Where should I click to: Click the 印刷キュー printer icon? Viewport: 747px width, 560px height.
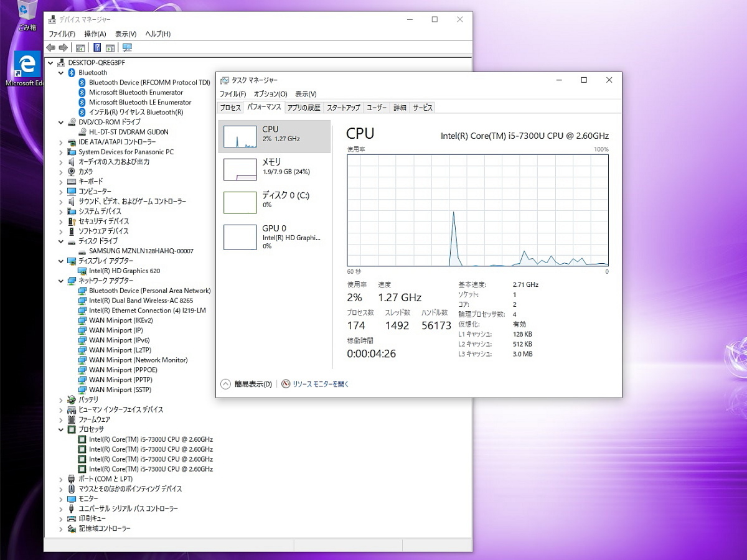(72, 519)
